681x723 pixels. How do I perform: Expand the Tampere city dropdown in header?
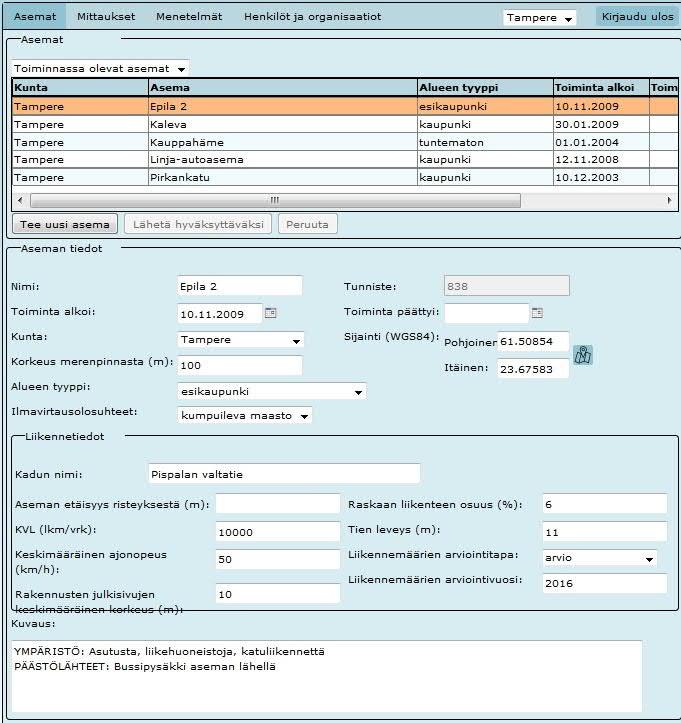[x=539, y=18]
